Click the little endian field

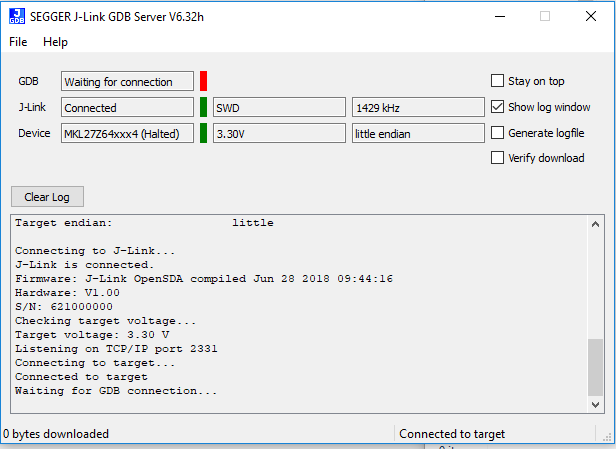pos(413,133)
